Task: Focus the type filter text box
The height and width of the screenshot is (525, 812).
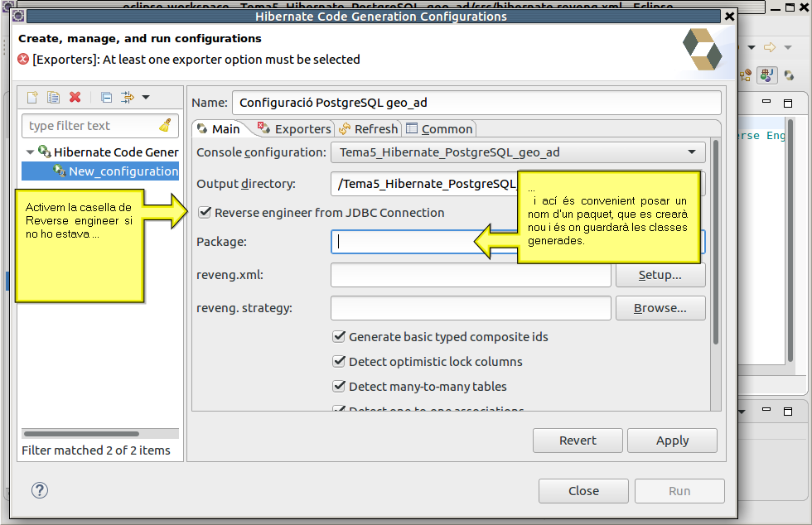Action: point(100,126)
